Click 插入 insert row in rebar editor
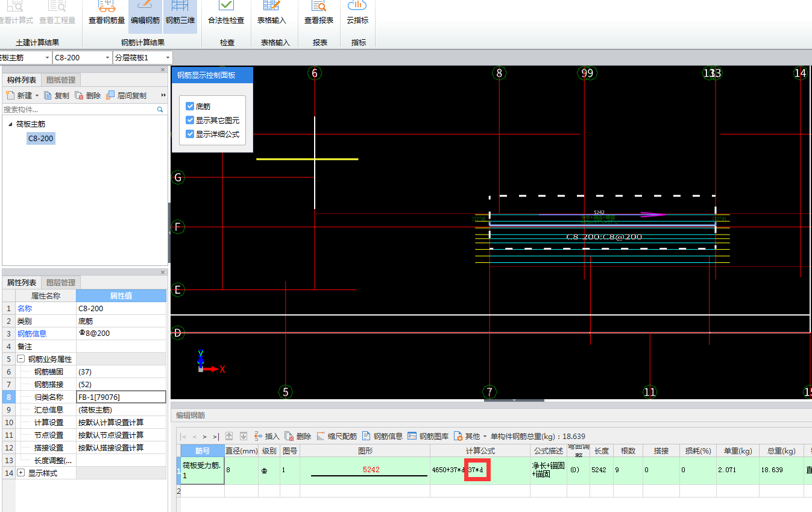Screen dimensions: 812x512 [x=266, y=436]
